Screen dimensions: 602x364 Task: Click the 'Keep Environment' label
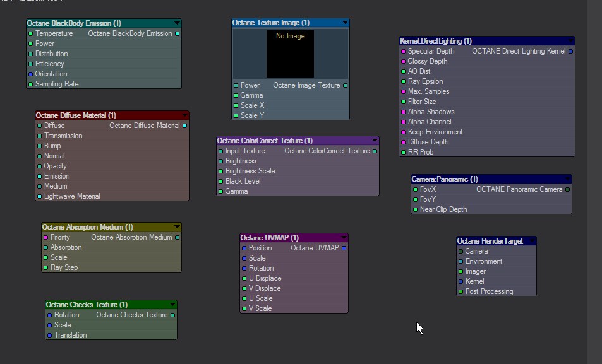[435, 132]
